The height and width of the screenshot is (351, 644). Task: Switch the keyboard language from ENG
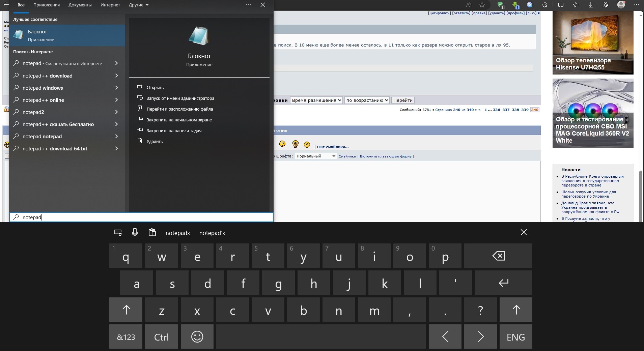(x=516, y=337)
